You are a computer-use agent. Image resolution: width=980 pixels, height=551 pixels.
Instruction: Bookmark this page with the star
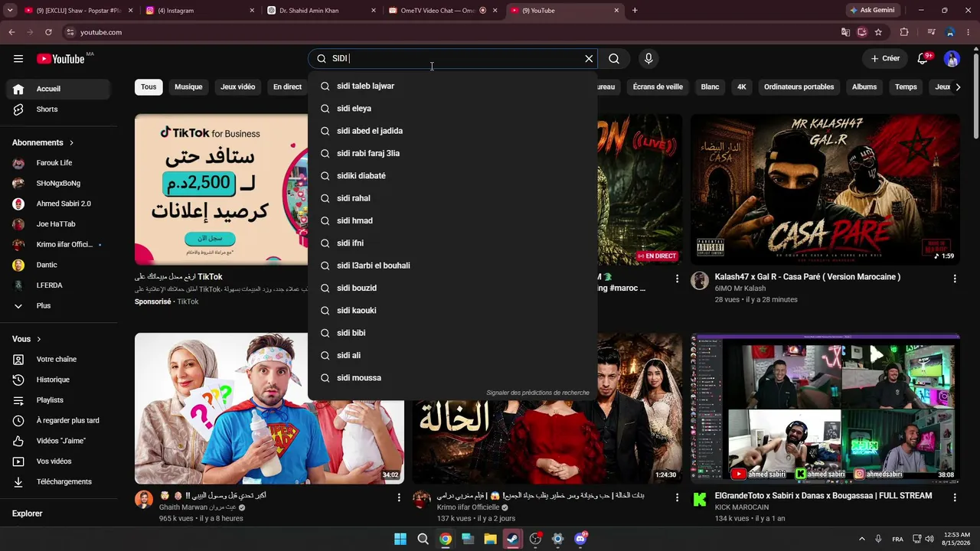pyautogui.click(x=878, y=32)
